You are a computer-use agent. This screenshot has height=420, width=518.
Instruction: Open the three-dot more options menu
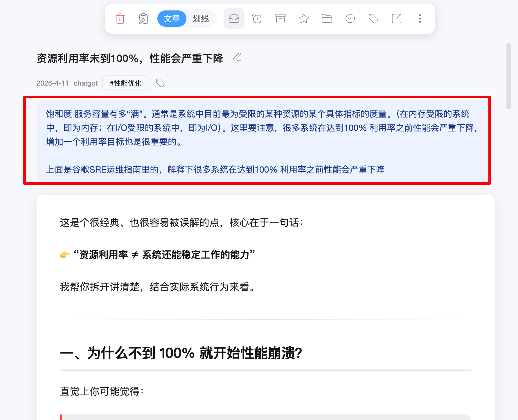point(420,19)
